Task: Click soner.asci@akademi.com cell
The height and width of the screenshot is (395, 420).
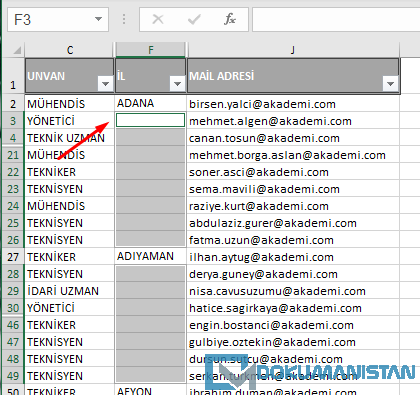Action: [293, 172]
